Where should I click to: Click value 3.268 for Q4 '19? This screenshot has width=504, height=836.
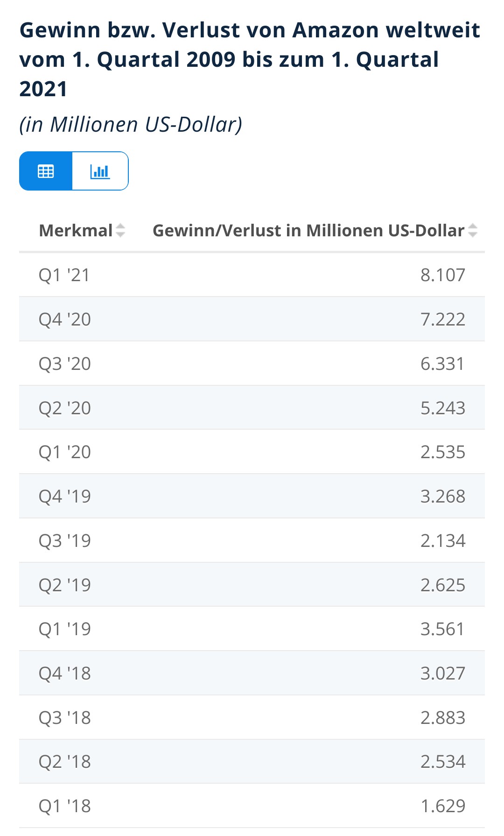pyautogui.click(x=442, y=496)
